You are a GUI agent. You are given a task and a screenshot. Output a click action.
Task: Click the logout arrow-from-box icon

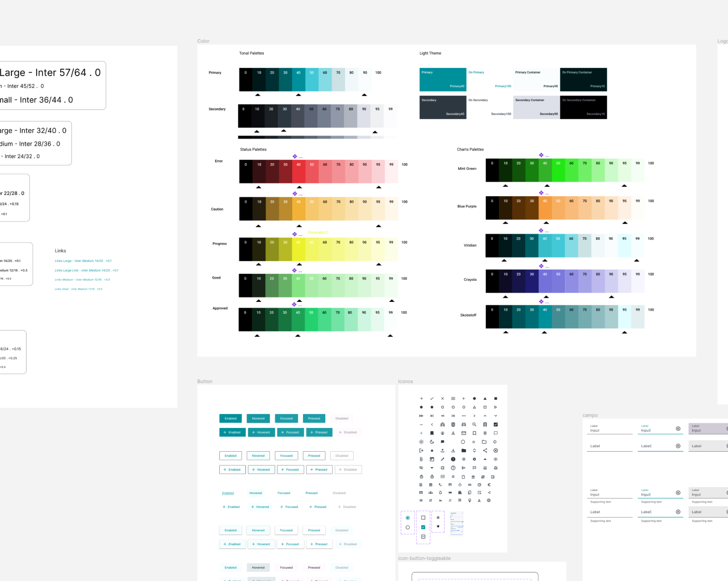(x=421, y=451)
